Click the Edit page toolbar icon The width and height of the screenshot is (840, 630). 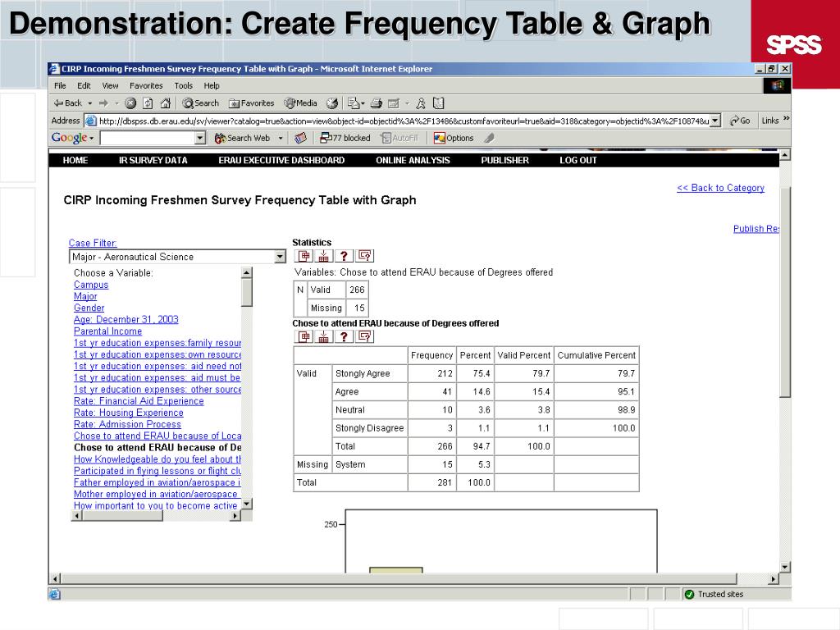394,103
